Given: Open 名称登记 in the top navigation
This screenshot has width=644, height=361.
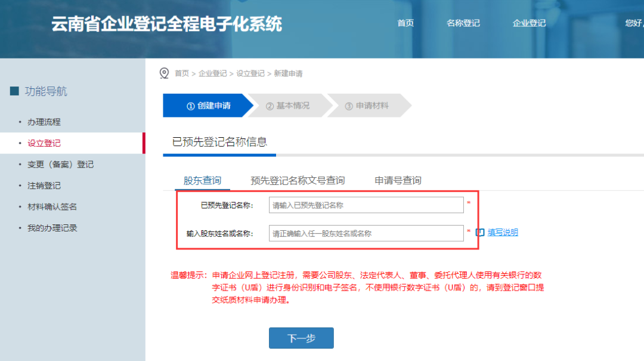Looking at the screenshot, I should pyautogui.click(x=463, y=23).
